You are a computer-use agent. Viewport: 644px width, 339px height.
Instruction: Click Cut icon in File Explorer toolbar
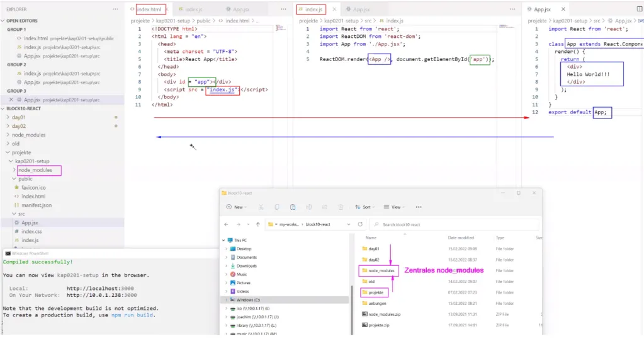point(261,207)
